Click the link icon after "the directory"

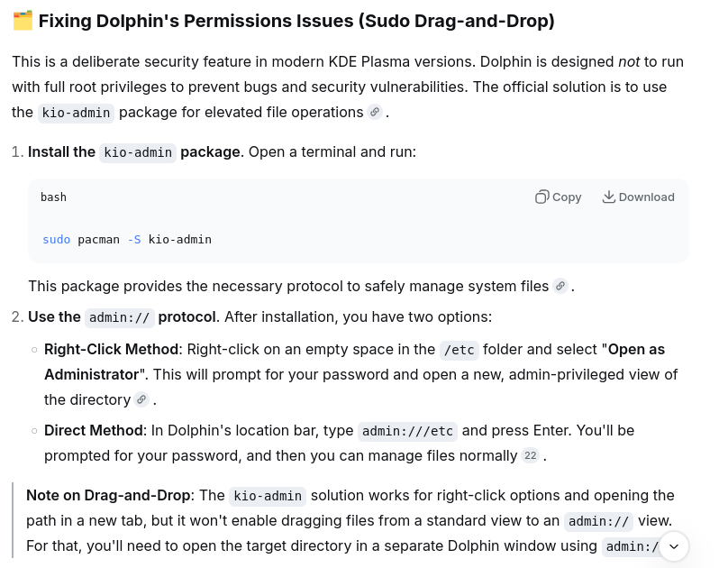click(x=141, y=399)
